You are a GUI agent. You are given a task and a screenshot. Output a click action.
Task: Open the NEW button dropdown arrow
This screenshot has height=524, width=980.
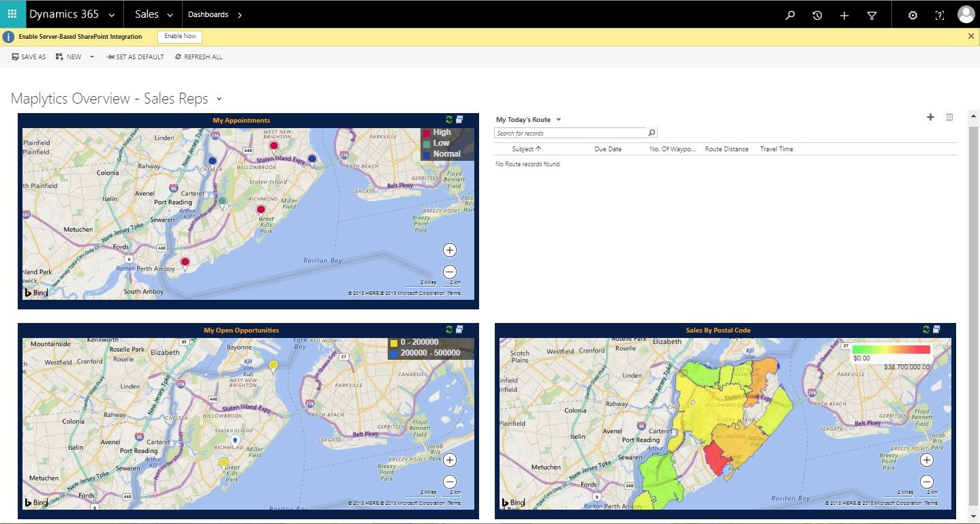point(92,57)
